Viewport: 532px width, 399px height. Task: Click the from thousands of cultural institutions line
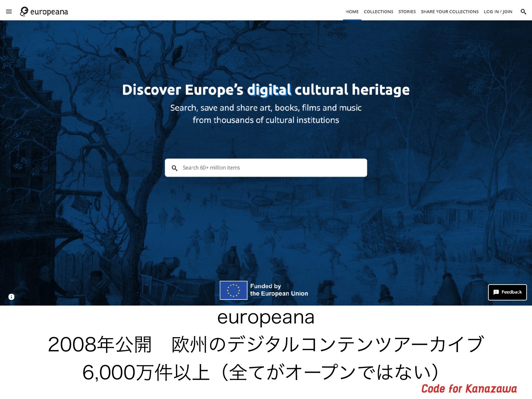(266, 120)
